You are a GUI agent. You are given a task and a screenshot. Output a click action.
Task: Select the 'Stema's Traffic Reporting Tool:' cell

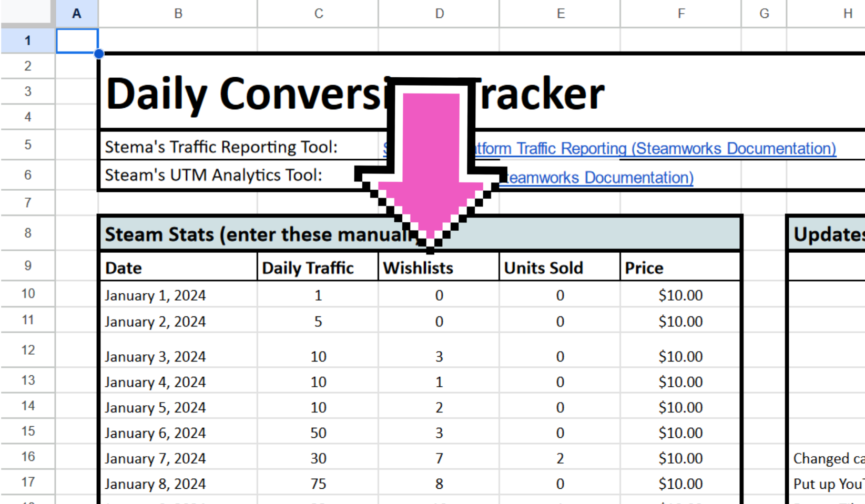coord(239,146)
